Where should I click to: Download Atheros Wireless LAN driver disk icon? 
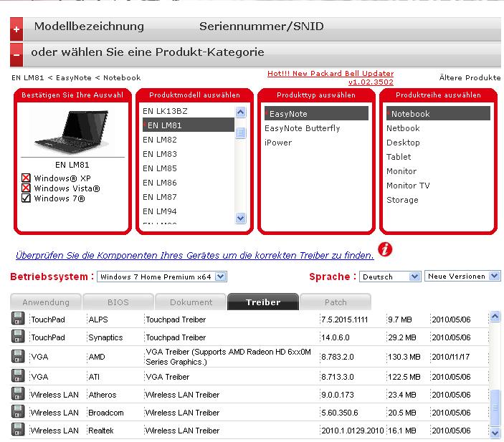click(x=18, y=394)
